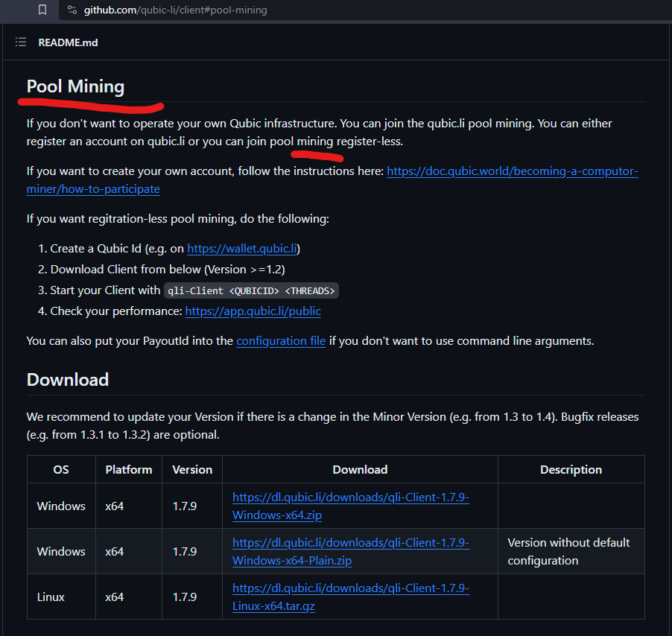Download qli-Client Linux-x64.tar.gz
This screenshot has width=672, height=636.
click(351, 597)
